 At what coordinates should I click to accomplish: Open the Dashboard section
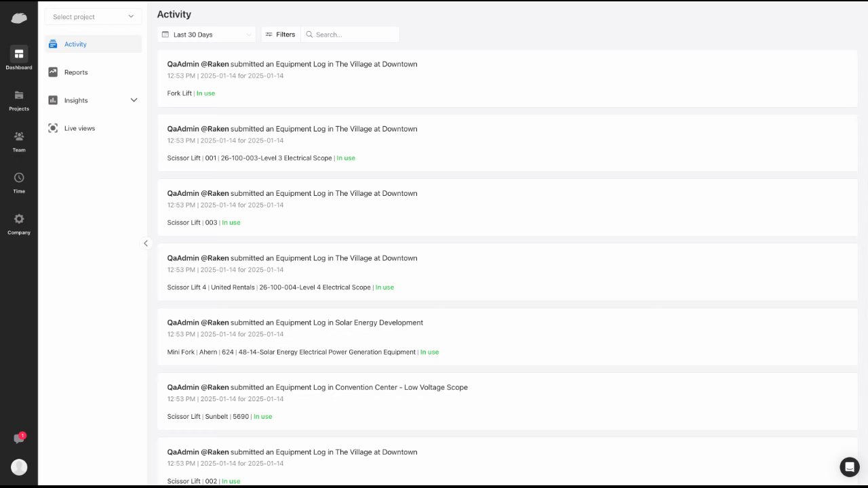coord(19,58)
